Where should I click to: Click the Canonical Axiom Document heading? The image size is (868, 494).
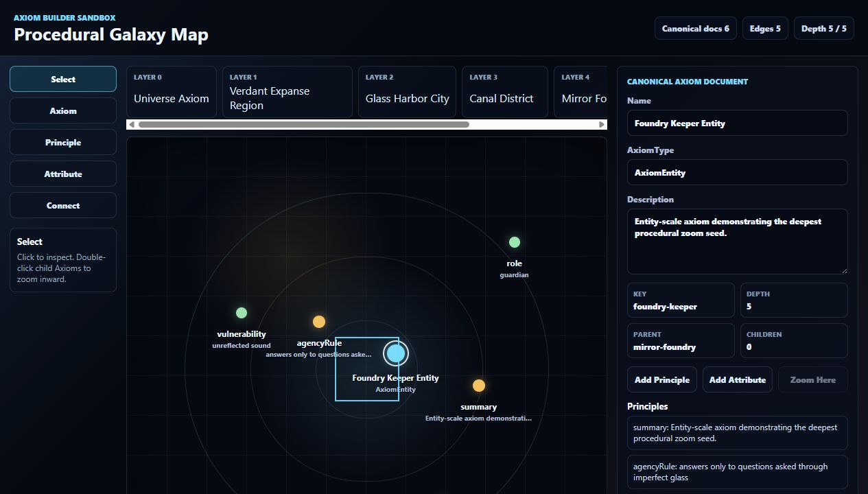pos(688,82)
